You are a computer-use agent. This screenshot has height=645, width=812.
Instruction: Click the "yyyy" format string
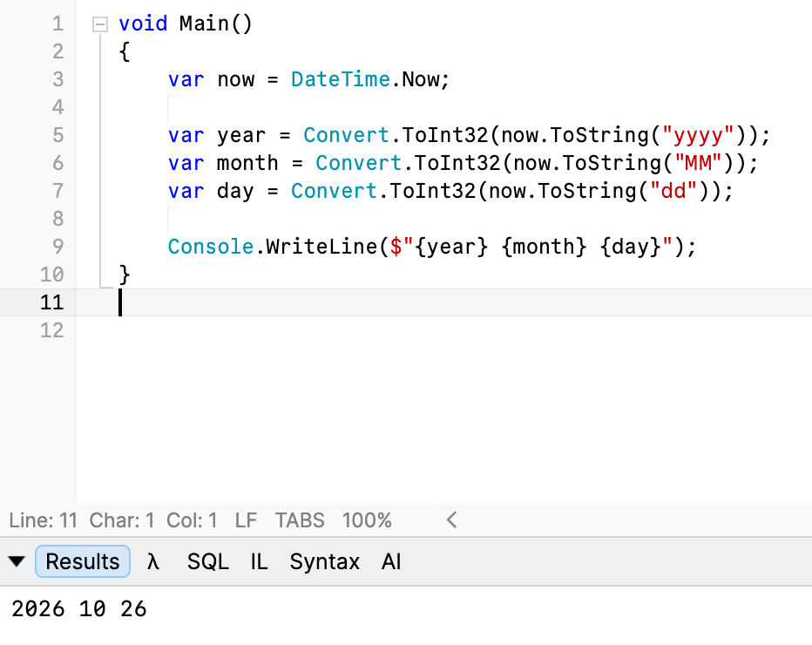698,135
